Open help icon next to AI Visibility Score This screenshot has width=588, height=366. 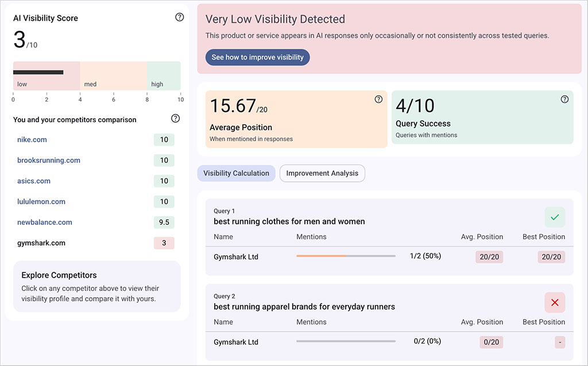(x=180, y=17)
